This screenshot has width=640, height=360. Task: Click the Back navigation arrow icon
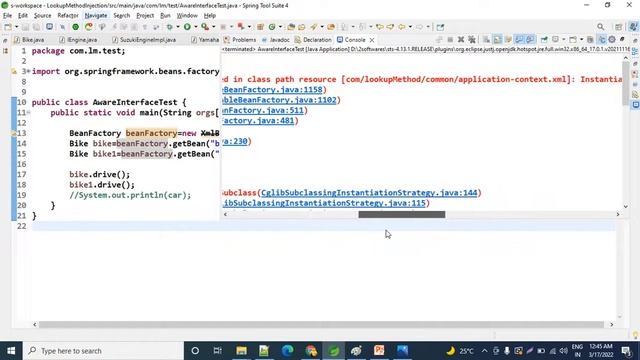click(402, 27)
